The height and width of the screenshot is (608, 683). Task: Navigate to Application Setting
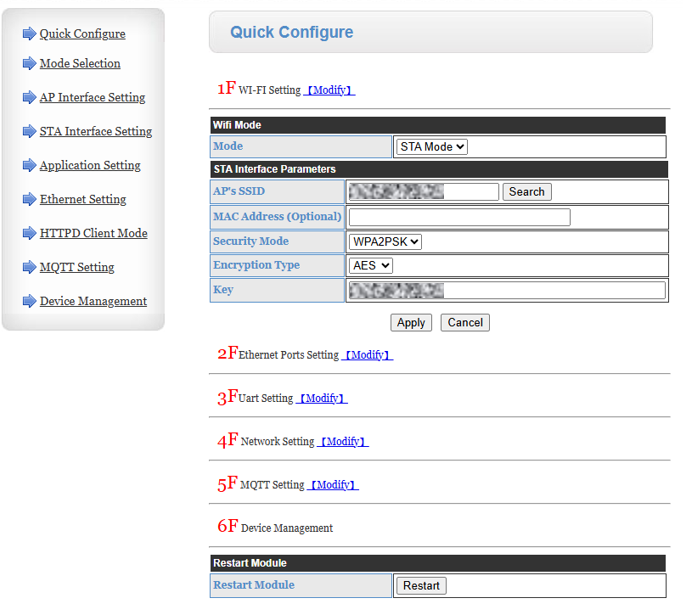tap(90, 166)
